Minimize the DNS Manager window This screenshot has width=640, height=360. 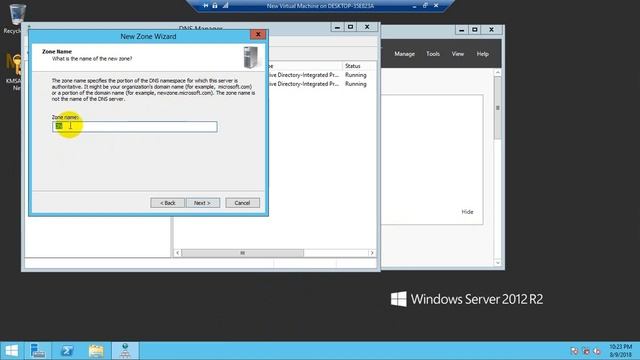click(337, 27)
